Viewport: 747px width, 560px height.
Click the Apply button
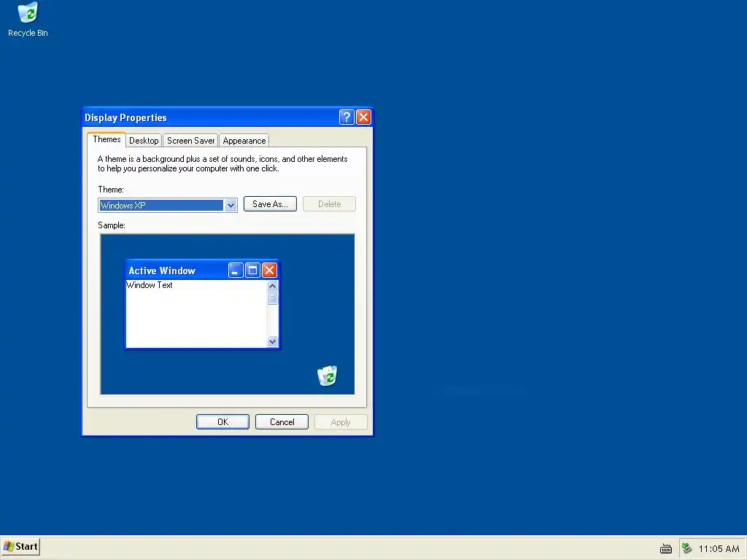click(x=341, y=422)
